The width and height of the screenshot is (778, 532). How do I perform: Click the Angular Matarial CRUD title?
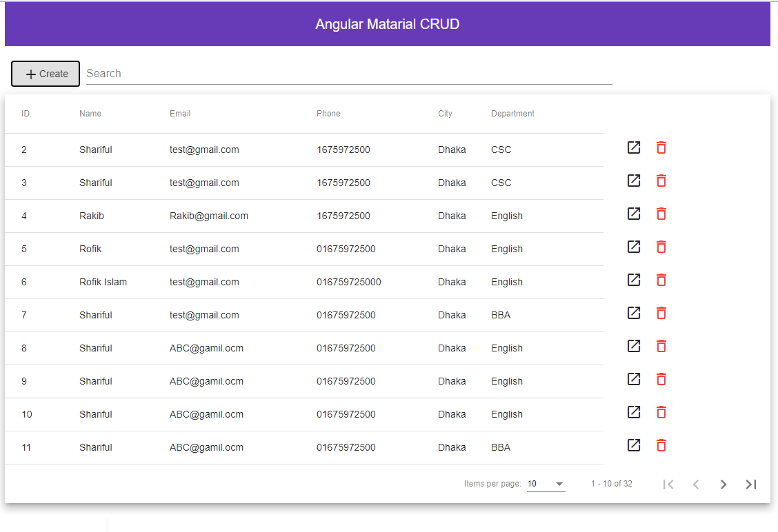387,25
